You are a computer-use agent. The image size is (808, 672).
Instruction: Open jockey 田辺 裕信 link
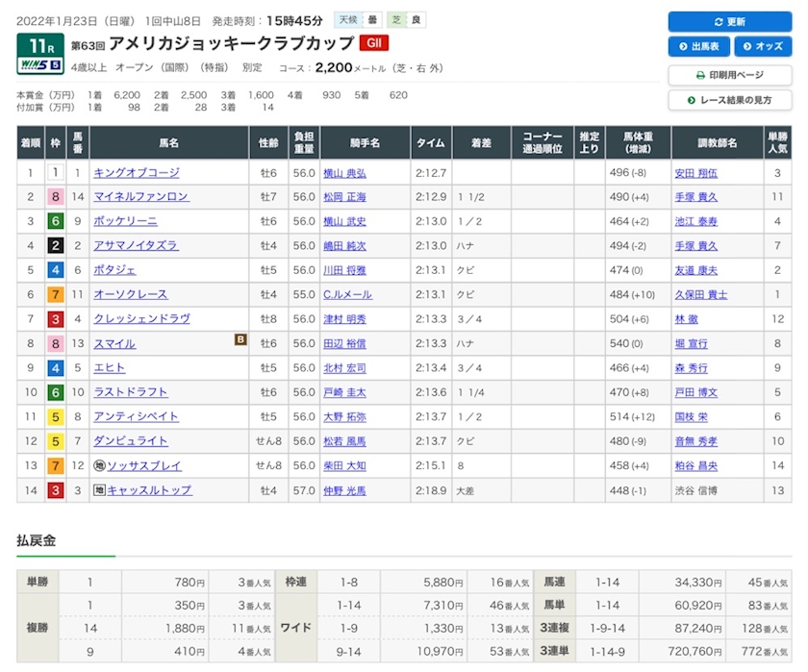pyautogui.click(x=344, y=343)
